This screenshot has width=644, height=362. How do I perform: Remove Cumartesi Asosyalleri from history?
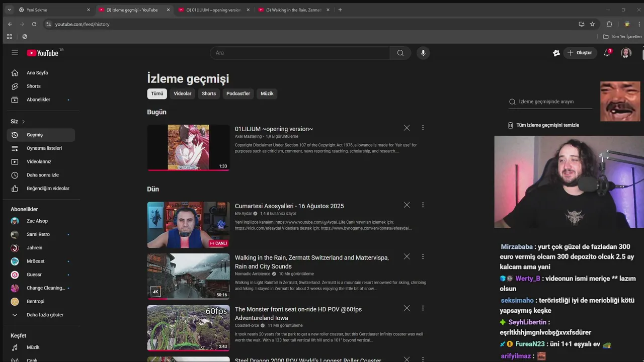(x=407, y=205)
